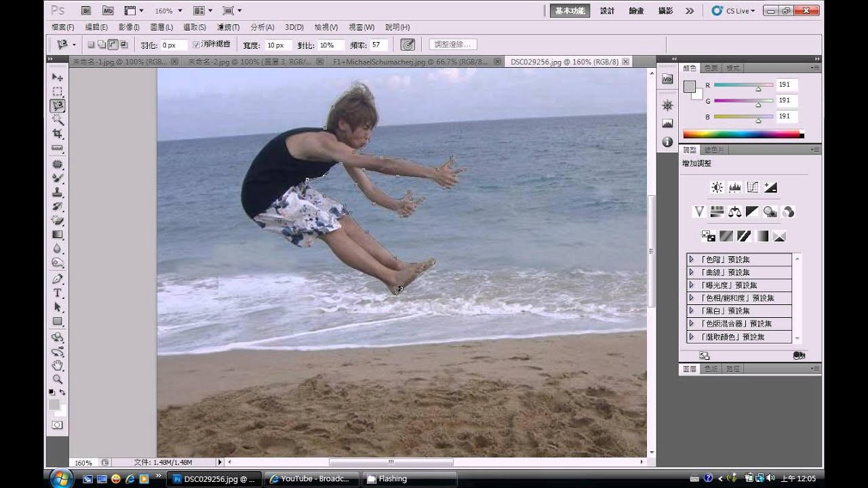This screenshot has height=488, width=868.
Task: Select the Gradient tool
Action: [x=58, y=235]
